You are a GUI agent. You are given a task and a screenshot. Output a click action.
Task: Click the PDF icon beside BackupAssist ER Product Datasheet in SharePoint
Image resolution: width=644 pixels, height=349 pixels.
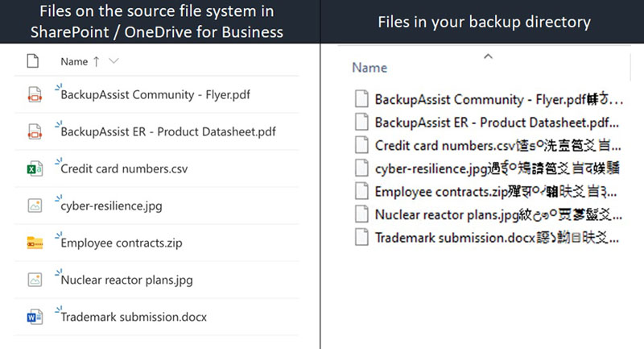[35, 131]
